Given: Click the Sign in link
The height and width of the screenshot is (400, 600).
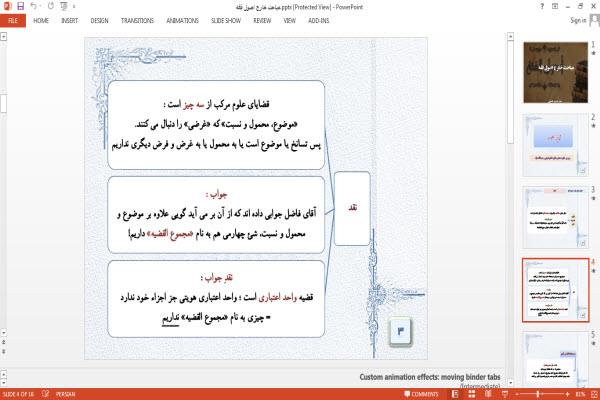Looking at the screenshot, I should pyautogui.click(x=578, y=20).
